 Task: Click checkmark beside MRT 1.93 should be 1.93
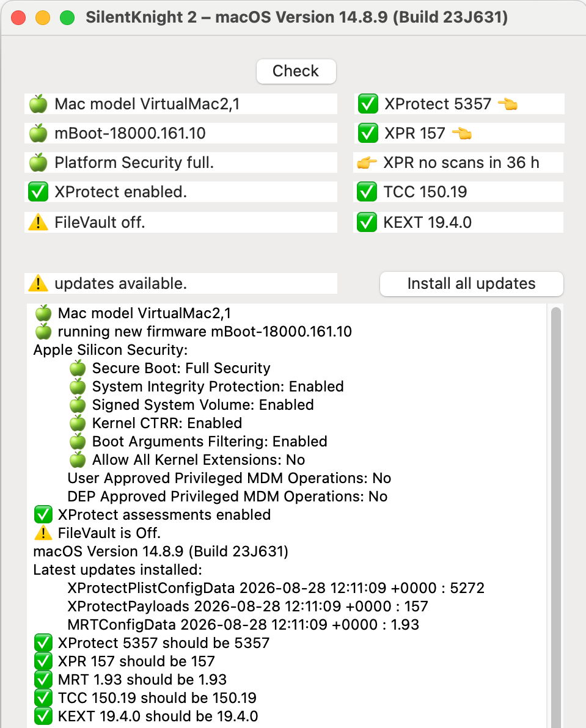point(43,680)
